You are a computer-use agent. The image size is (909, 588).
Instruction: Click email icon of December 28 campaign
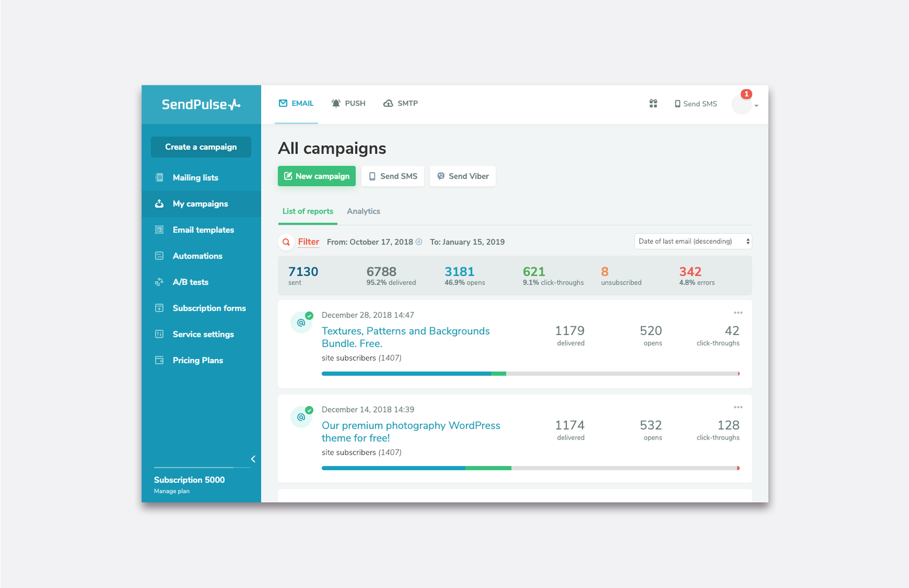[301, 323]
